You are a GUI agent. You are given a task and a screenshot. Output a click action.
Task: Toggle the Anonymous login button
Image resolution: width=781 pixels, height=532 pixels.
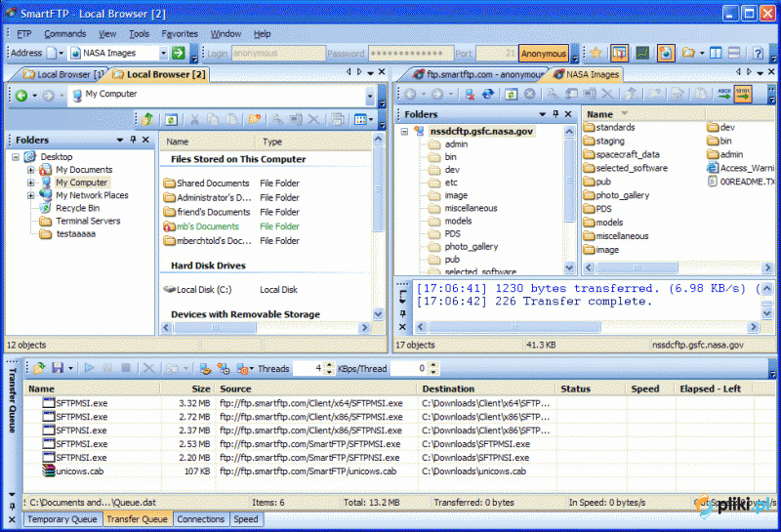[544, 54]
